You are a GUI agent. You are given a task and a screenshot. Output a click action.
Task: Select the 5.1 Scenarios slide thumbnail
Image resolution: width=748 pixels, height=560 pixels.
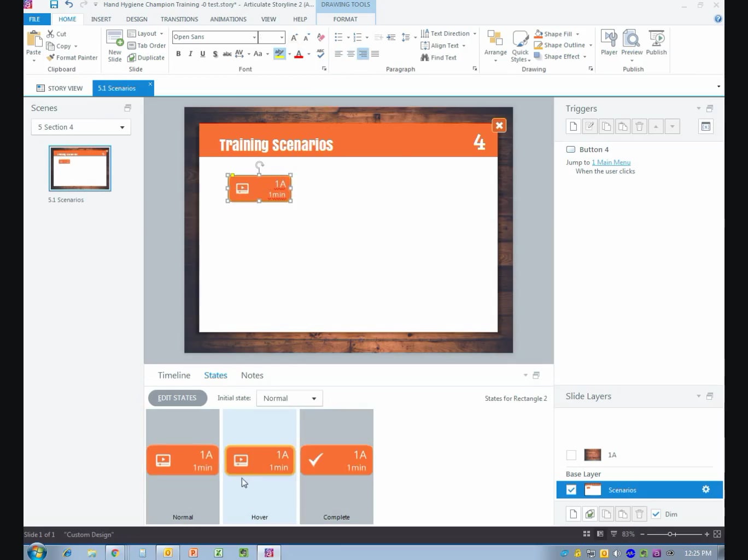(x=80, y=168)
